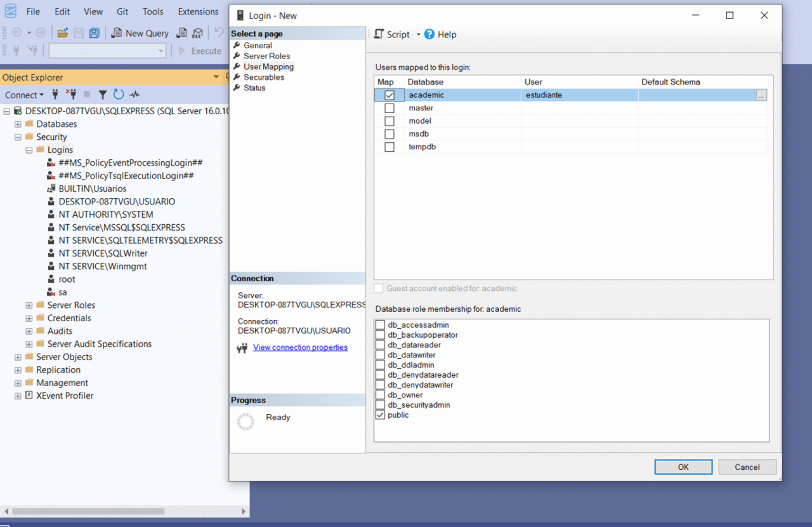
Task: Open the Tools menu
Action: tap(153, 11)
